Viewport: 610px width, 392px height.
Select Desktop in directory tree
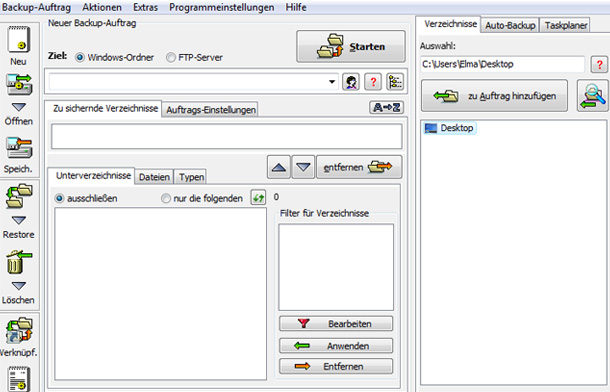[449, 128]
